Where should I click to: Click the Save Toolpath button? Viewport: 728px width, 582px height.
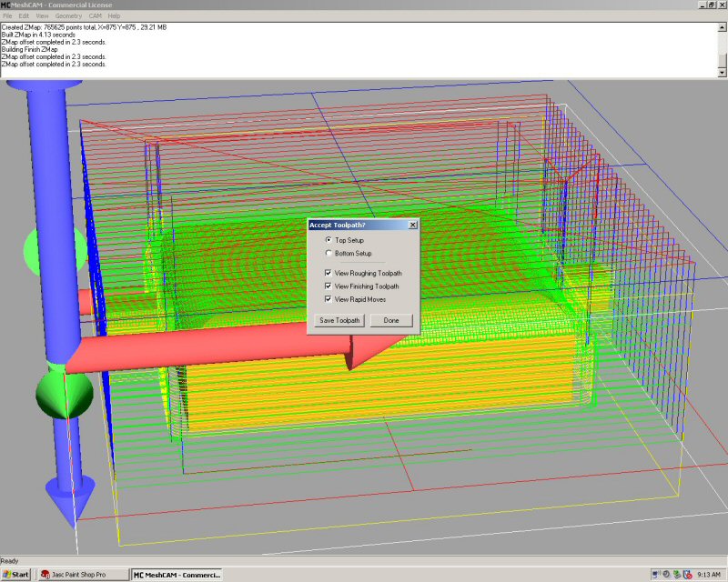[339, 321]
